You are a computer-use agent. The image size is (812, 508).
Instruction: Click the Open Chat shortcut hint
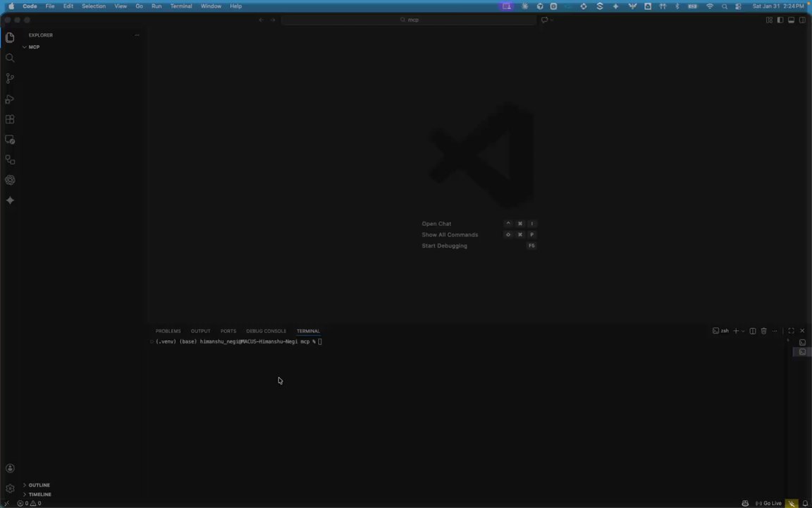pyautogui.click(x=436, y=224)
